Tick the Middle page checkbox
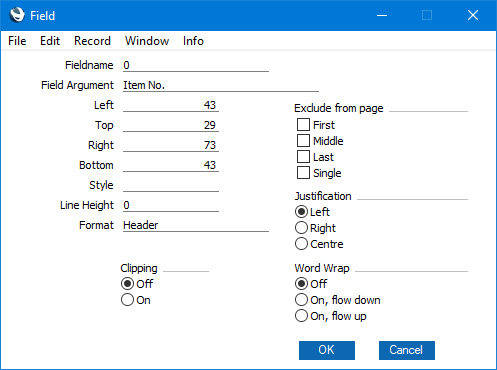497x370 pixels. 303,141
